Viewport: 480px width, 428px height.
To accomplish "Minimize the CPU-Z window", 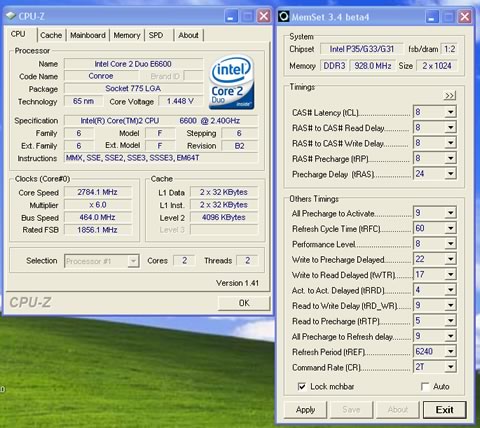I will (231, 16).
